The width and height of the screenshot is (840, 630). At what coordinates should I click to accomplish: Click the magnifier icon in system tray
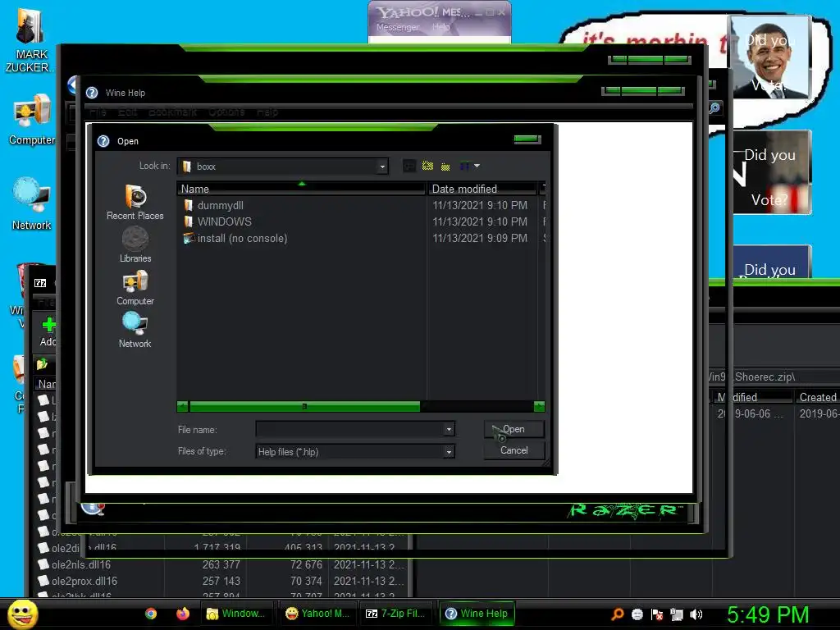[x=618, y=614]
